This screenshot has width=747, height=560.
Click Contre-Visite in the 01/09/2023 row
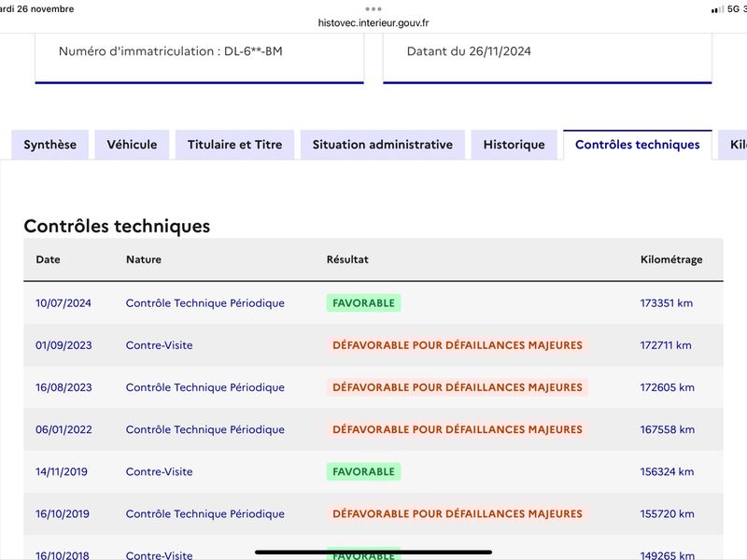click(x=159, y=345)
